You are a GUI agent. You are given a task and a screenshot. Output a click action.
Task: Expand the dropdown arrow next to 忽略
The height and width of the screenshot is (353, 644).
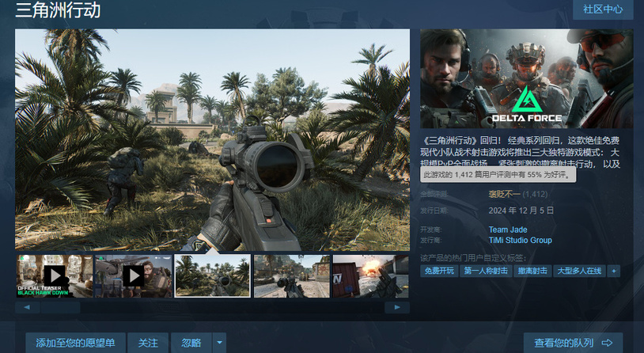[219, 343]
